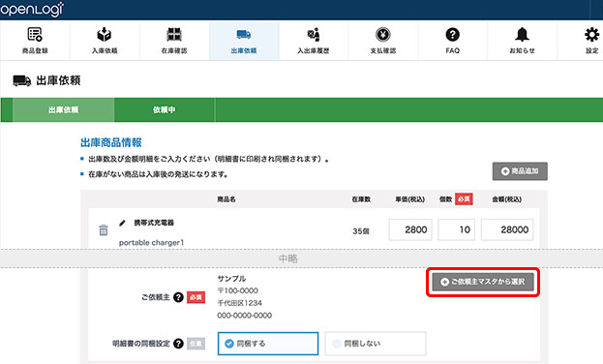Viewport: 603px width, 364px height.
Task: Show help for 明細書の同梱設定 question icon
Action: tap(178, 344)
